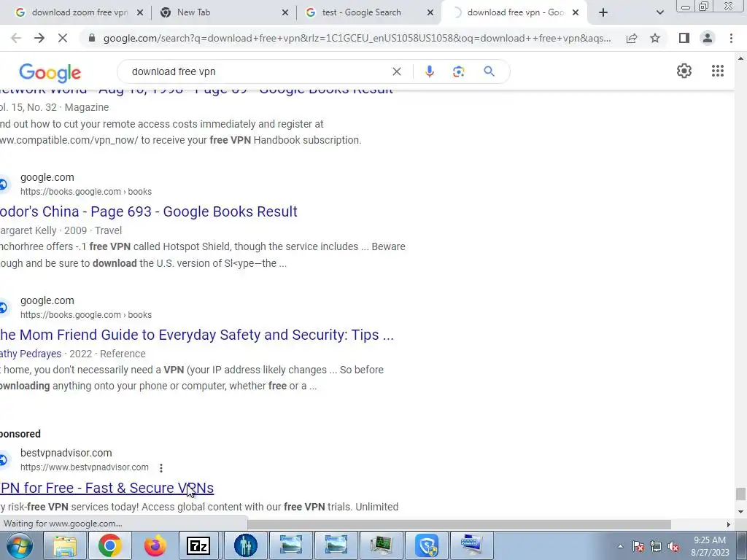Screen dimensions: 747x560
Task: Open Windows Explorer from taskbar
Action: (65, 545)
